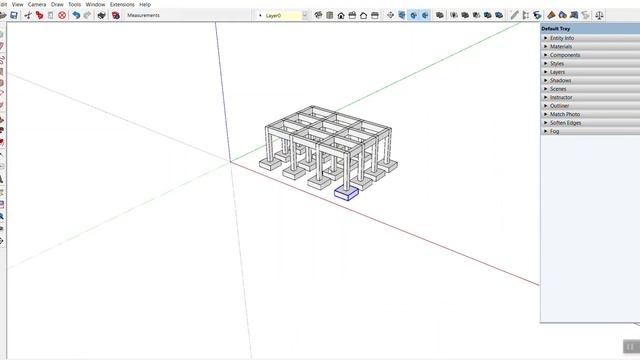Undo the last action

tap(76, 16)
